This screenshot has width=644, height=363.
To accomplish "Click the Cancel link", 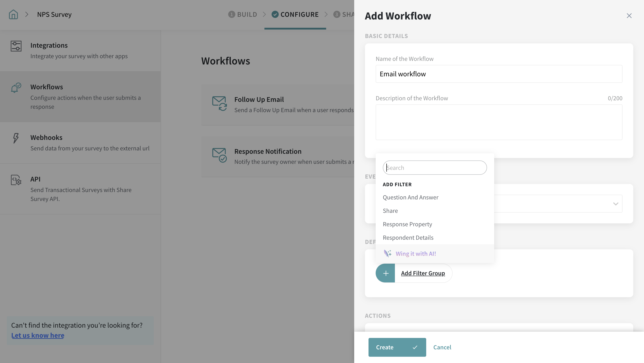I will [442, 347].
